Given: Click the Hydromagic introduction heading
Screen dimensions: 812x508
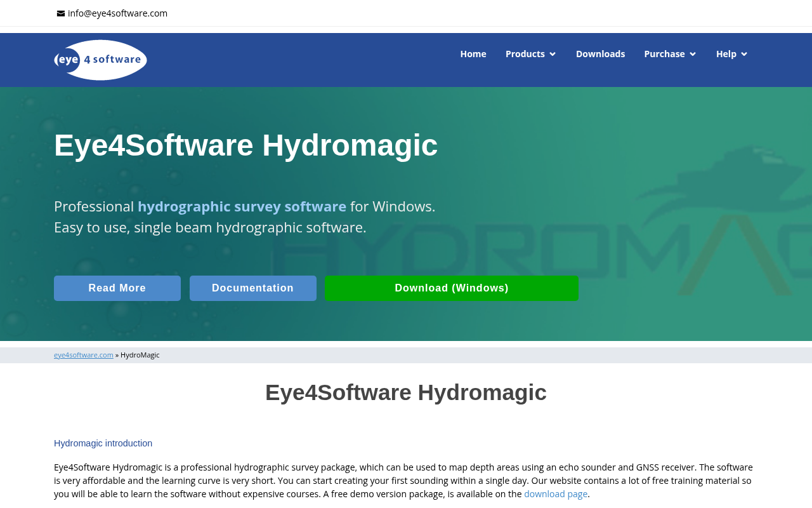Looking at the screenshot, I should (x=103, y=443).
